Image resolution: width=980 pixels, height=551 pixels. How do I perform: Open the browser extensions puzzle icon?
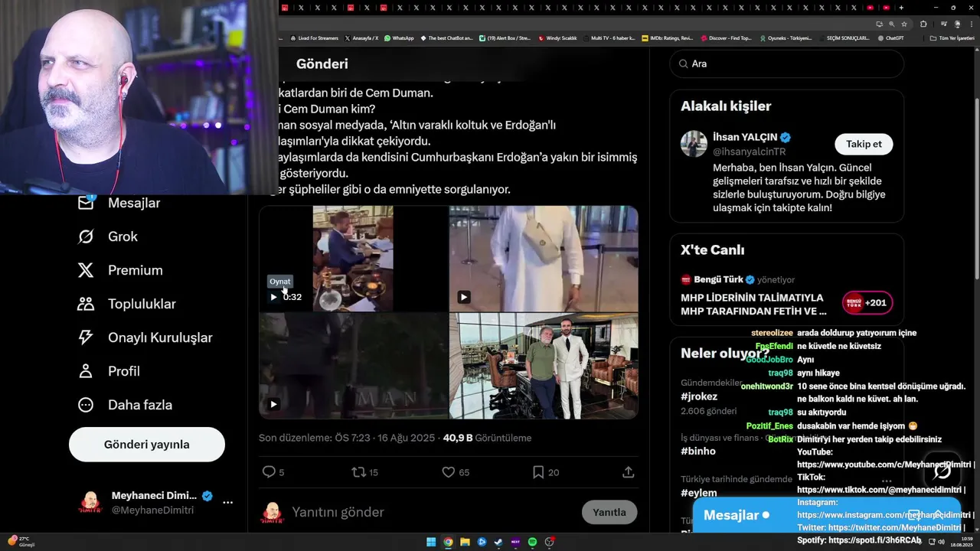point(923,24)
